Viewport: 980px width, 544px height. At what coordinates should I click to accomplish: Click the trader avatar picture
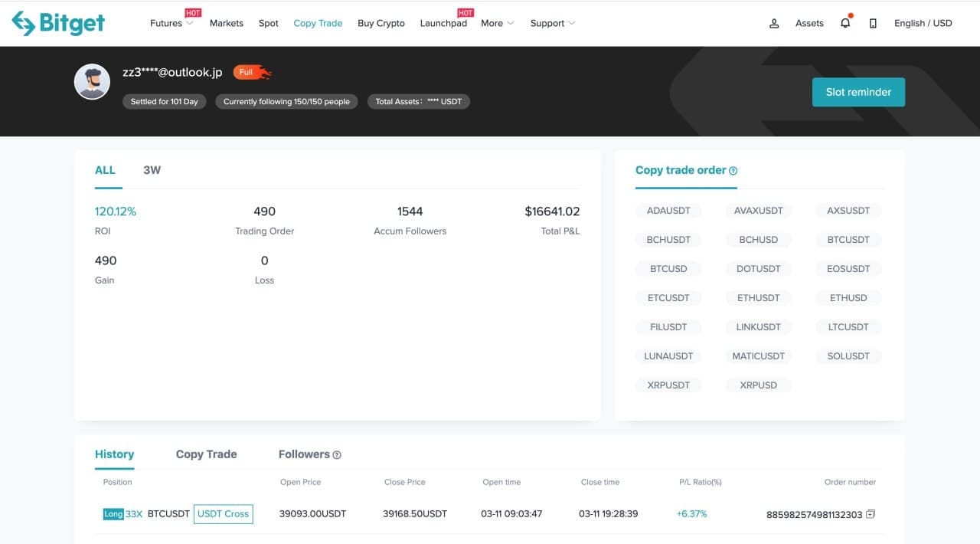click(92, 81)
